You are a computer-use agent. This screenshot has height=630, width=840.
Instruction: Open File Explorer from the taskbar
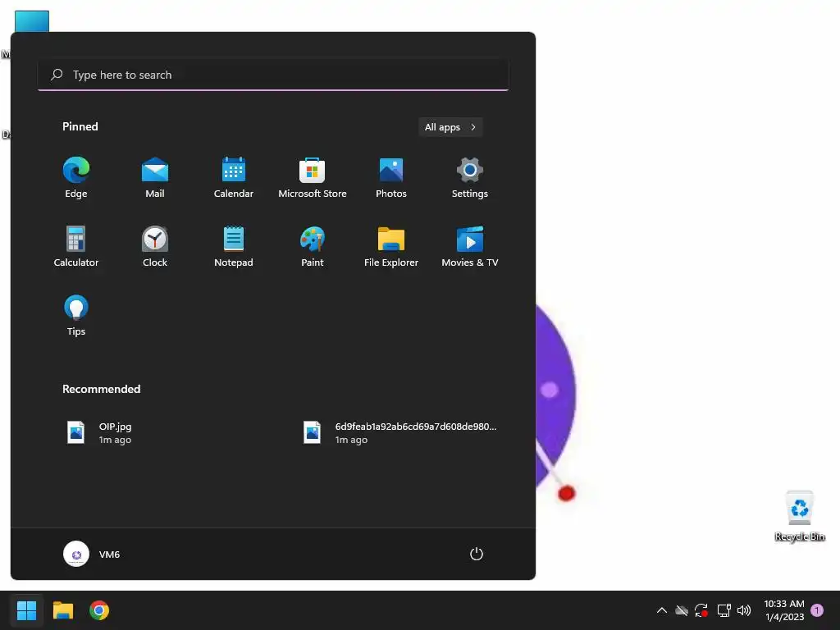click(x=62, y=610)
